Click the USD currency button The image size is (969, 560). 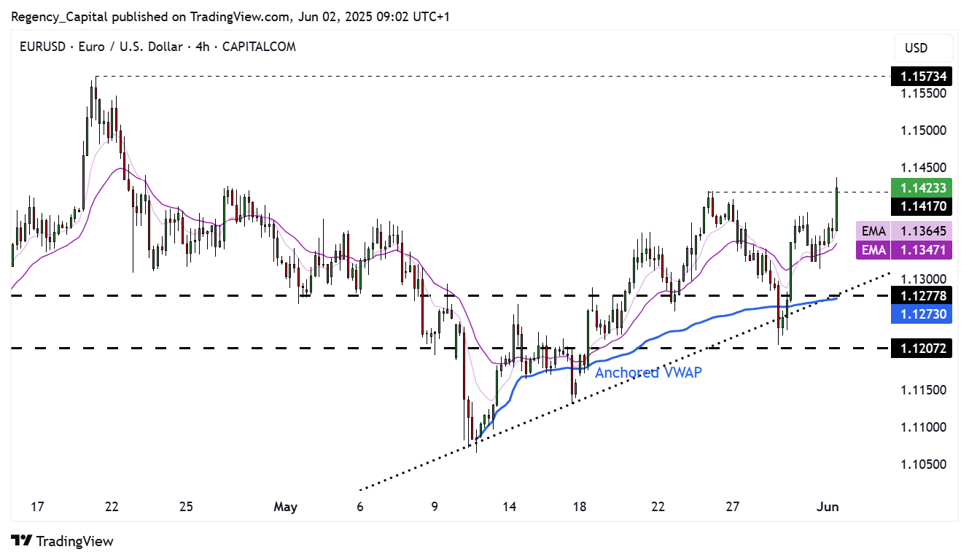click(923, 48)
